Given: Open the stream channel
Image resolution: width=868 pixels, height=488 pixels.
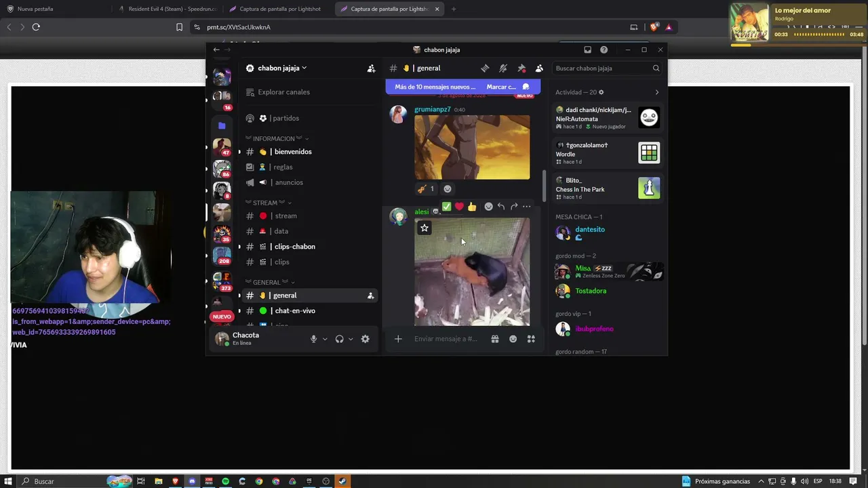Looking at the screenshot, I should click(309, 216).
